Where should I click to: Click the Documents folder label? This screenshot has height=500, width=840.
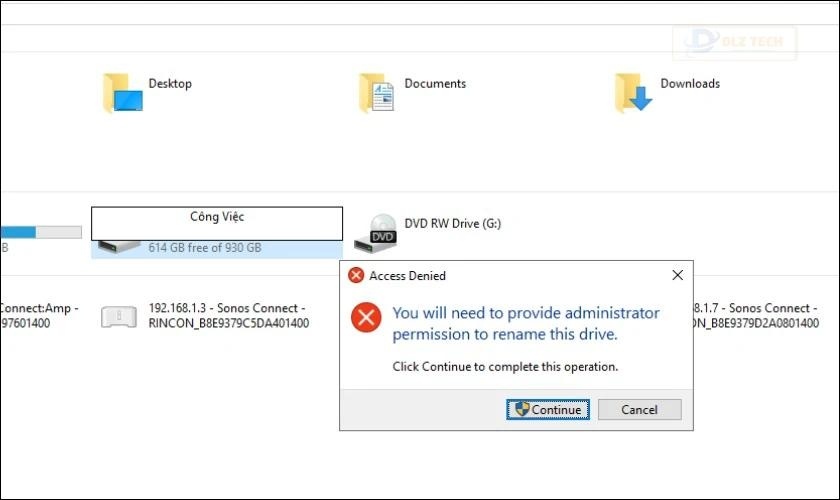(x=435, y=84)
